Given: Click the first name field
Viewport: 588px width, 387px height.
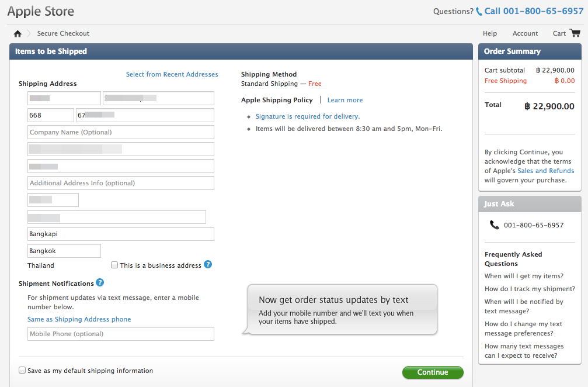Looking at the screenshot, I should (x=64, y=98).
